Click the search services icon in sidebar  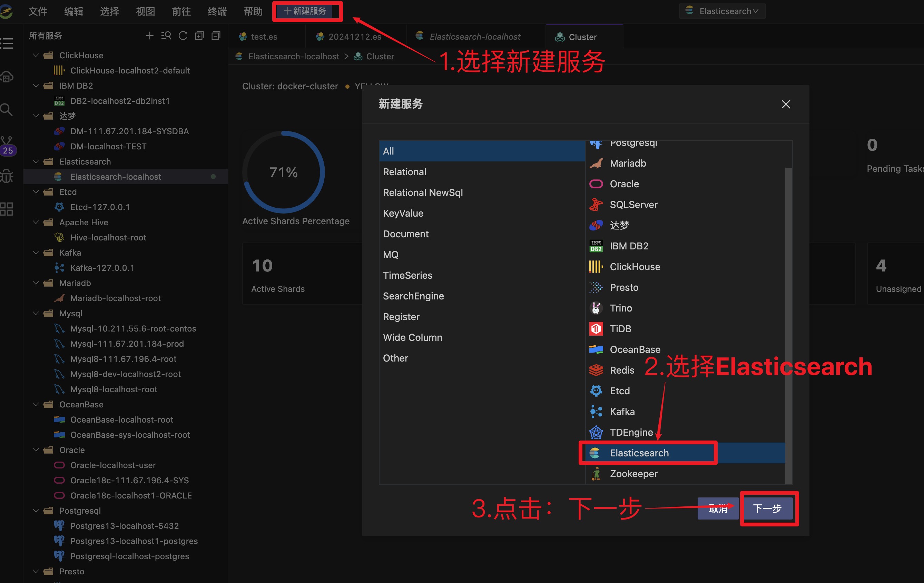166,36
